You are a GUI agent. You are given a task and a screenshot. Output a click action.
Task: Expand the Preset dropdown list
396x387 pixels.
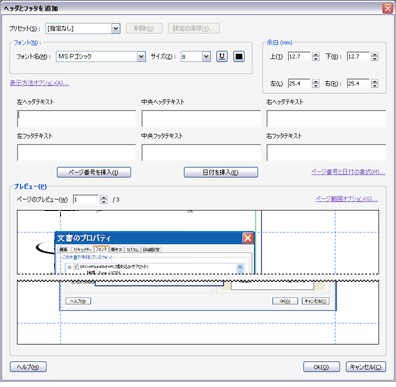(x=116, y=28)
